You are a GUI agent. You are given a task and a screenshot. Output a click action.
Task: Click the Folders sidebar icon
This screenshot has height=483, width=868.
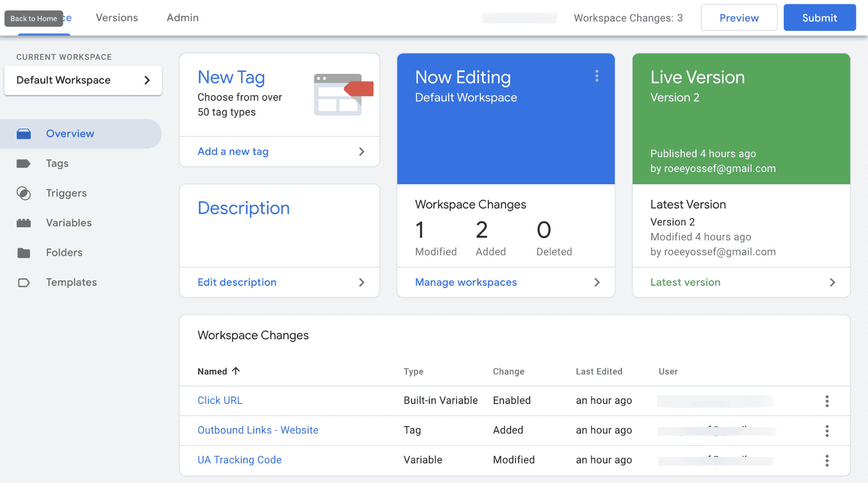[x=23, y=253]
